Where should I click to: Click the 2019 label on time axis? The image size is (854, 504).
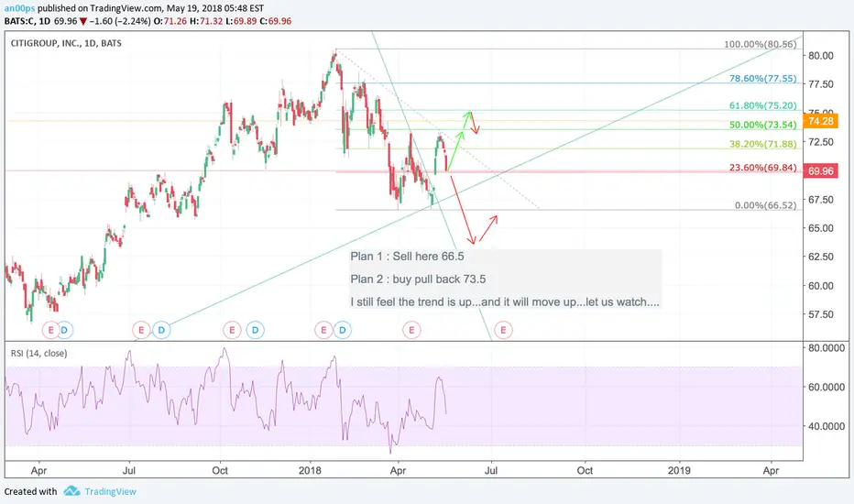coord(679,470)
